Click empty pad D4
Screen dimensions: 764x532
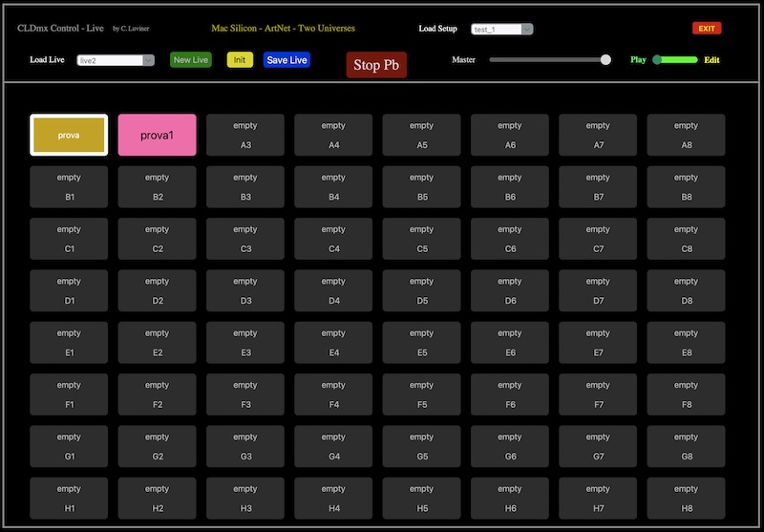click(x=333, y=291)
